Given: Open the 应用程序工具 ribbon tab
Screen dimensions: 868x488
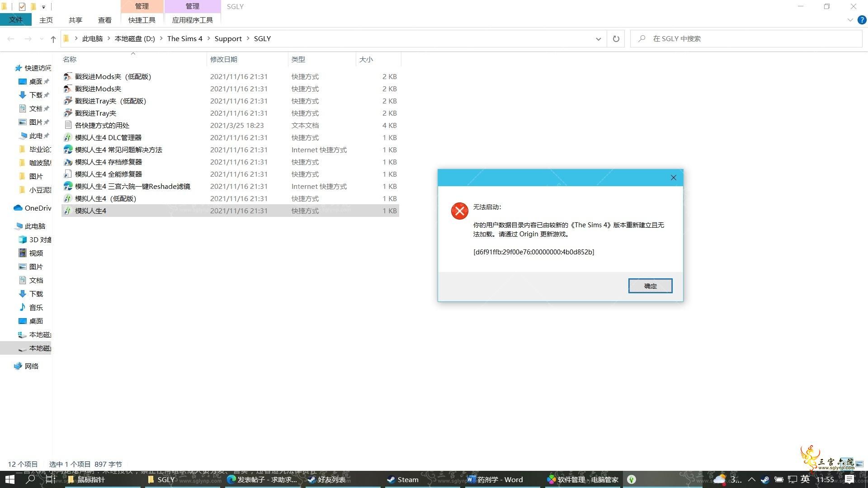Looking at the screenshot, I should click(193, 20).
